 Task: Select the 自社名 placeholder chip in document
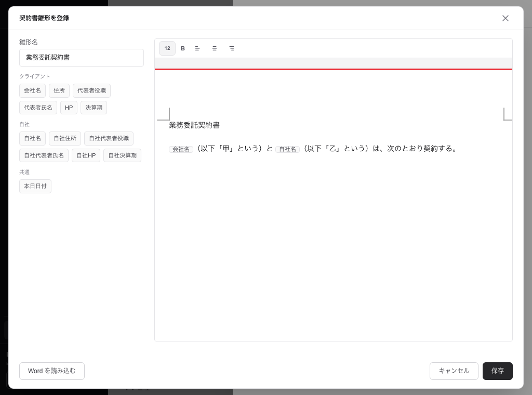pyautogui.click(x=287, y=149)
